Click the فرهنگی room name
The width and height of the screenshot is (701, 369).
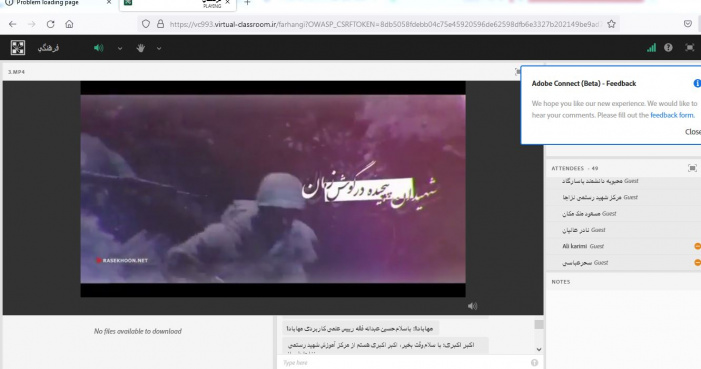tap(48, 48)
